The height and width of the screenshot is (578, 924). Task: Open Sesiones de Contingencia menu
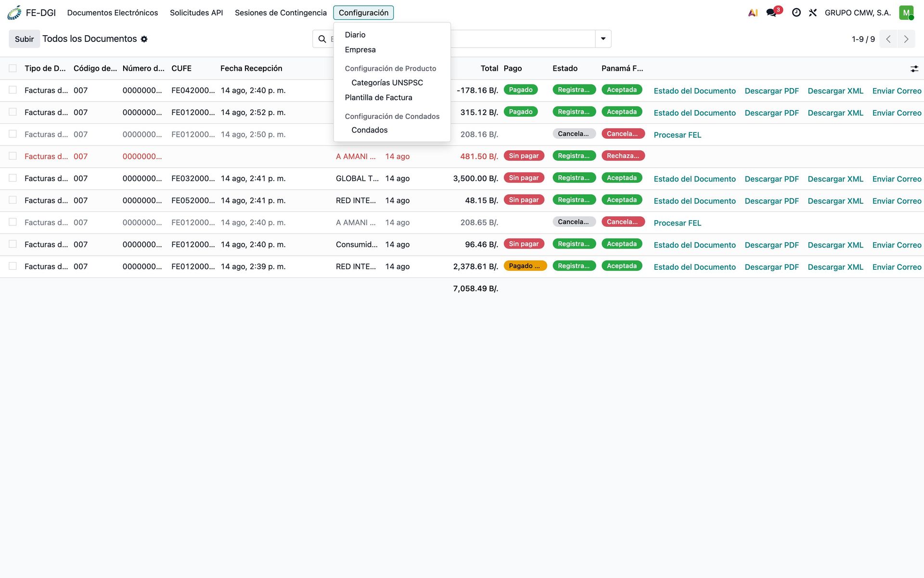click(281, 13)
